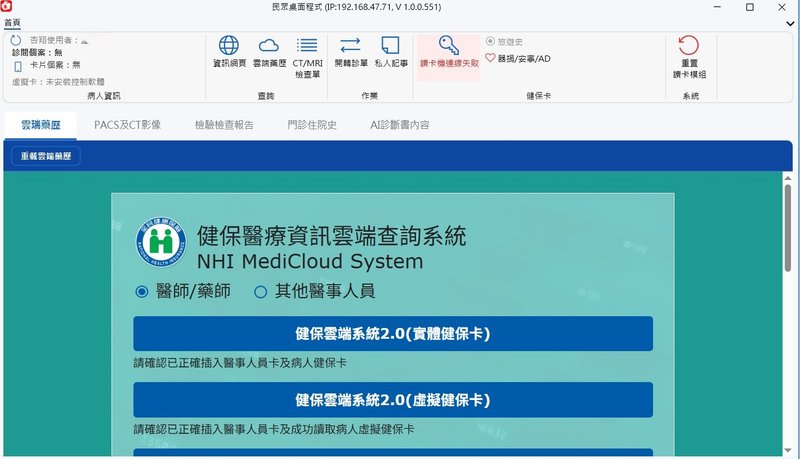
Task: Click 虛擬卡：未安裝控制軟體 status text
Action: 58,82
